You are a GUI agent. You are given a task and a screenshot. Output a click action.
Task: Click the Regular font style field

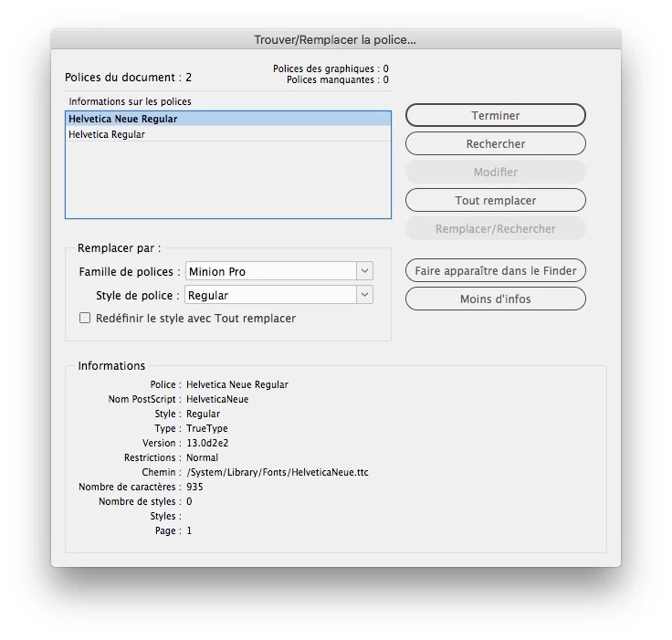(x=271, y=295)
